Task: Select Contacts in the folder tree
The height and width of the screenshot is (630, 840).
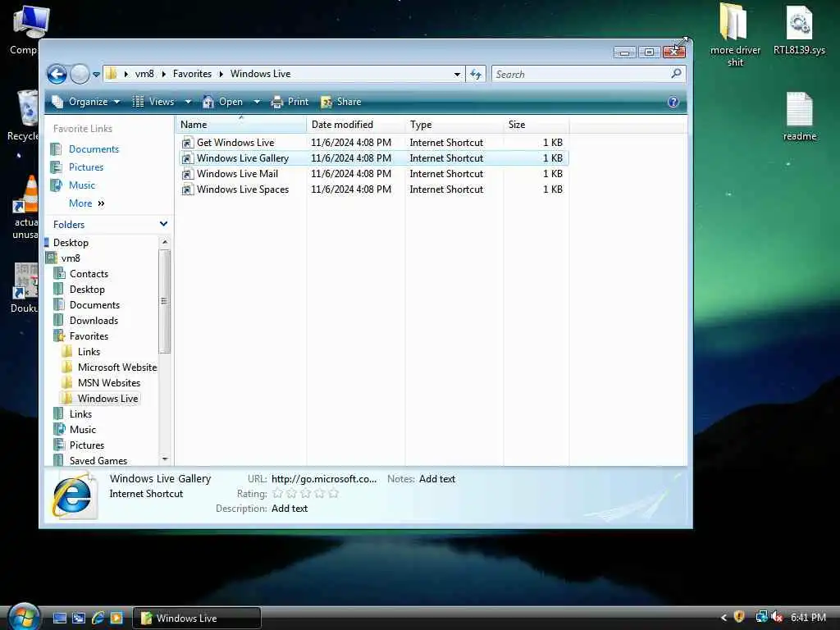Action: coord(89,274)
